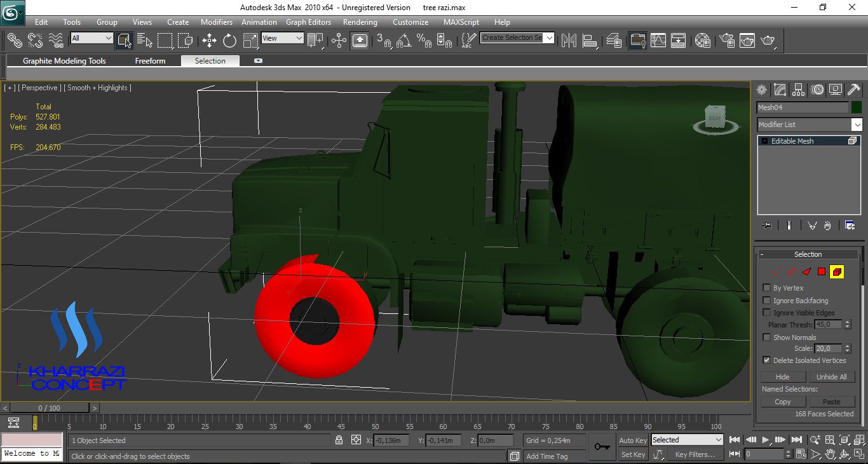Screen dimensions: 868x464
Task: Toggle the 3D Snaps icon
Action: [x=384, y=41]
